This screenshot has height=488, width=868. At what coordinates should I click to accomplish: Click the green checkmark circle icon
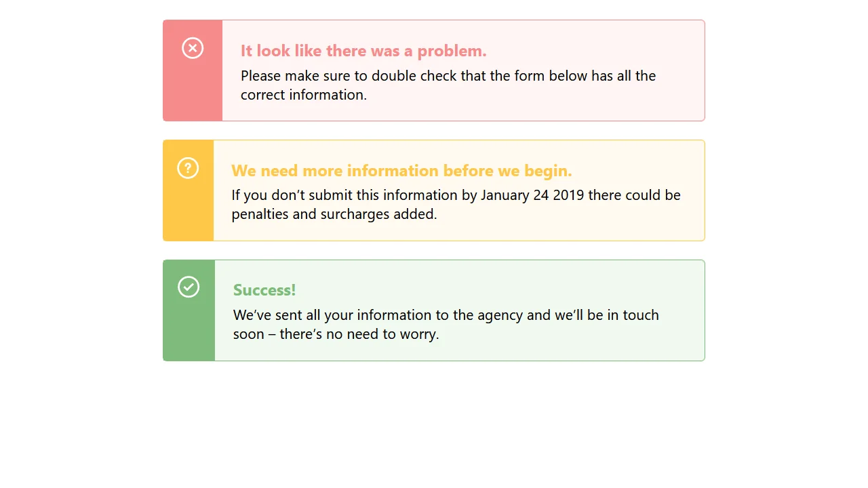click(x=189, y=287)
